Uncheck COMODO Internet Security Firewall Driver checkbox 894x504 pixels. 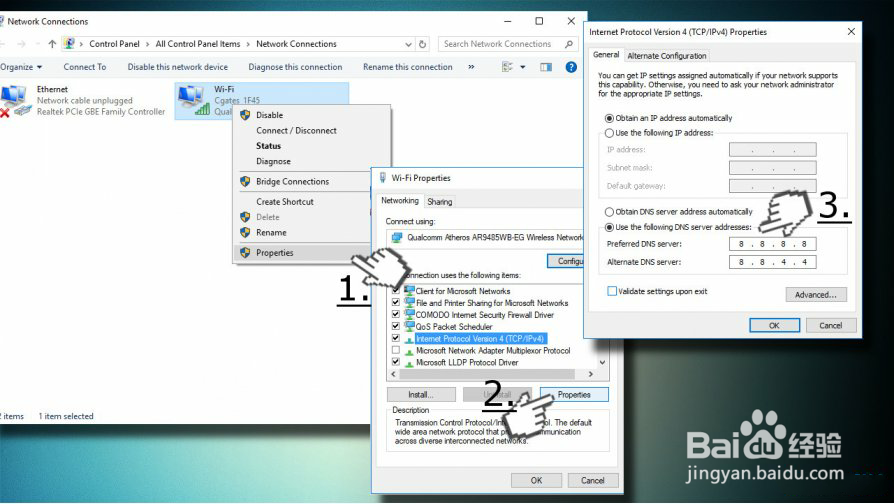pyautogui.click(x=396, y=314)
